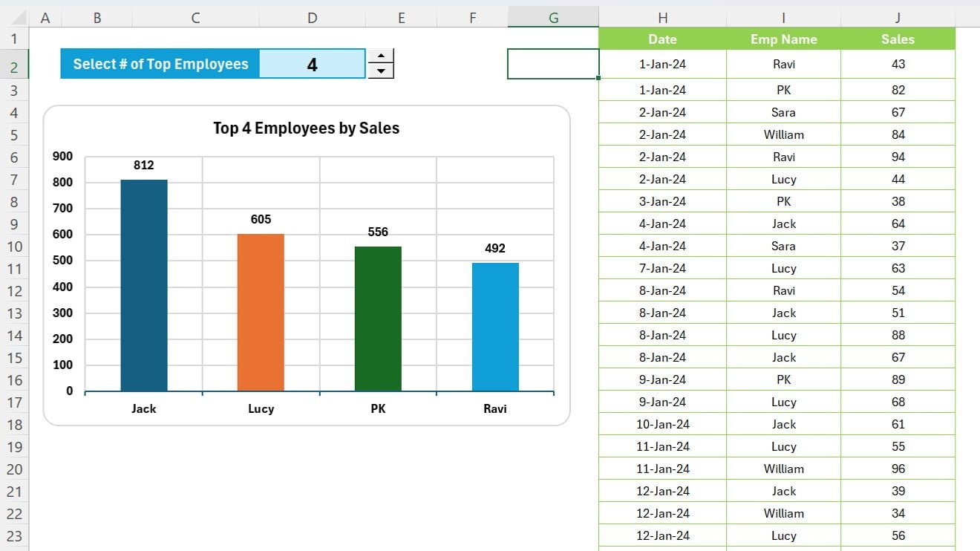Select the cell showing the number 4
This screenshot has width=980, height=551.
[312, 64]
